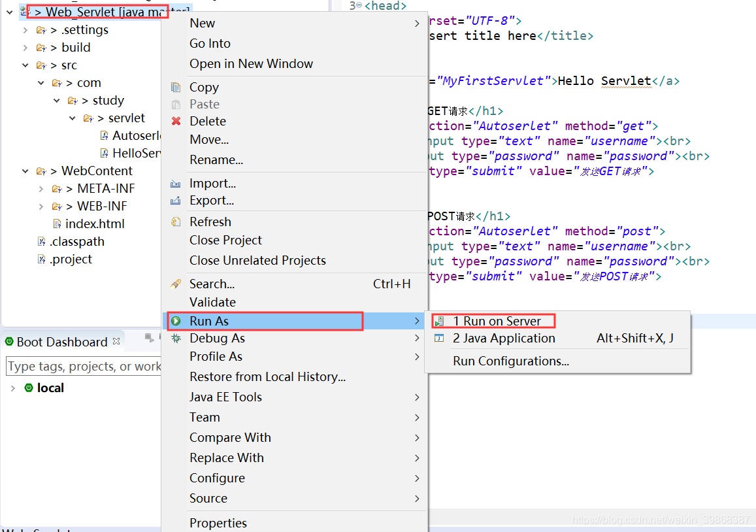Click the index.html file icon
Image resolution: width=756 pixels, height=532 pixels.
pyautogui.click(x=57, y=224)
